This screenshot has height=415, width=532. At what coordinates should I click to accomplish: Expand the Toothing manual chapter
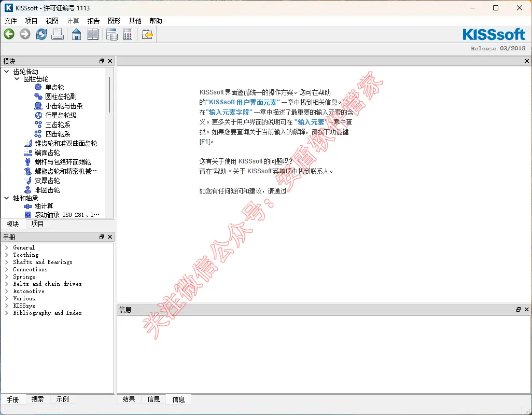(x=6, y=255)
